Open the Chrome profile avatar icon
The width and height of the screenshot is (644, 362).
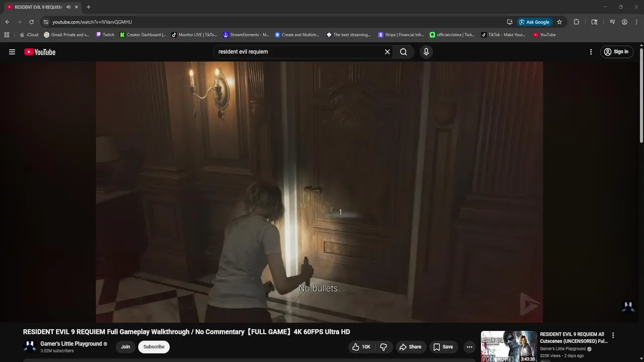624,22
